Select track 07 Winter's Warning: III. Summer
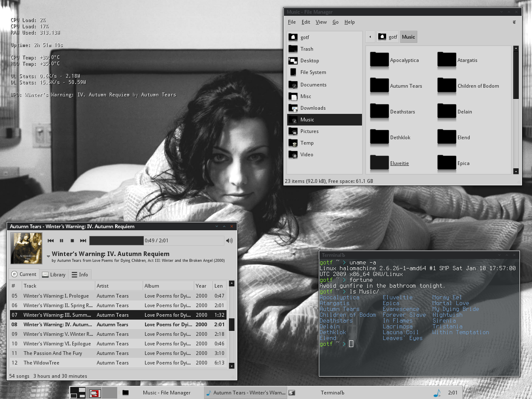Image resolution: width=532 pixels, height=399 pixels. point(118,315)
